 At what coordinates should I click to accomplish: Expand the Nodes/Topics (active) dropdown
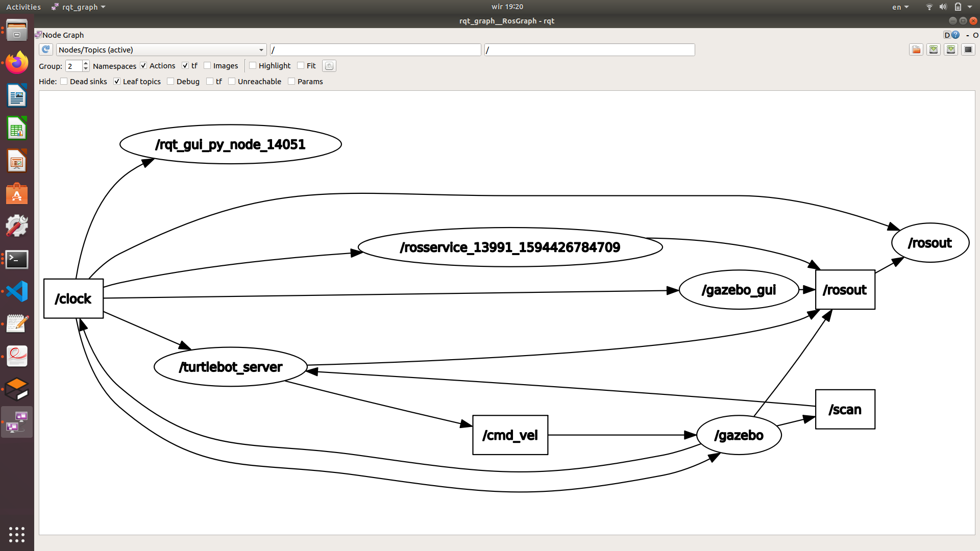pyautogui.click(x=161, y=49)
